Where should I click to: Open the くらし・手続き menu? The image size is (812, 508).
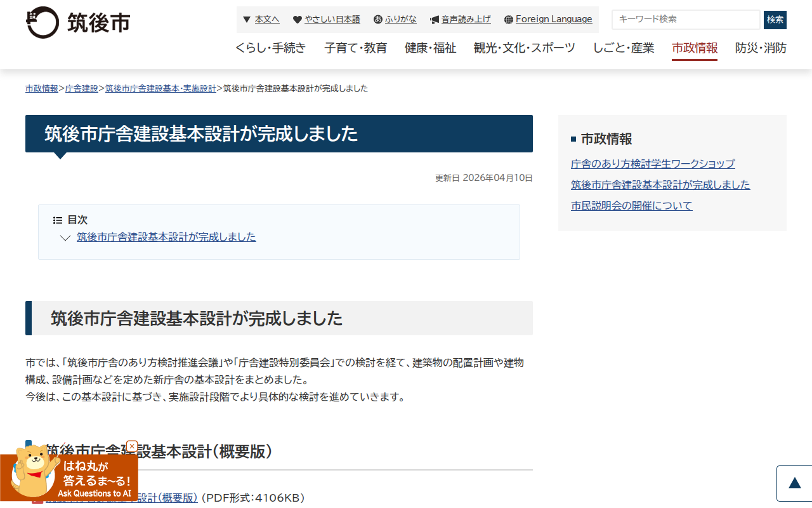[270, 48]
